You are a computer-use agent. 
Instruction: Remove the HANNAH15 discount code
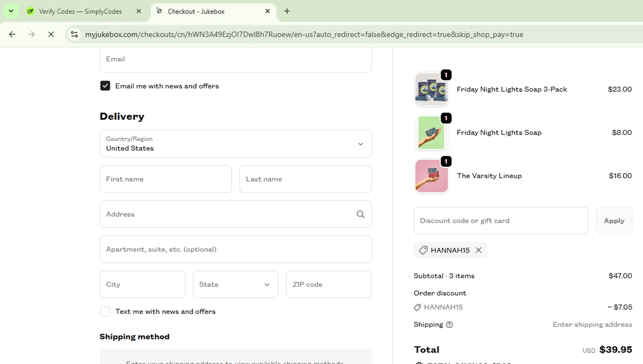click(479, 250)
